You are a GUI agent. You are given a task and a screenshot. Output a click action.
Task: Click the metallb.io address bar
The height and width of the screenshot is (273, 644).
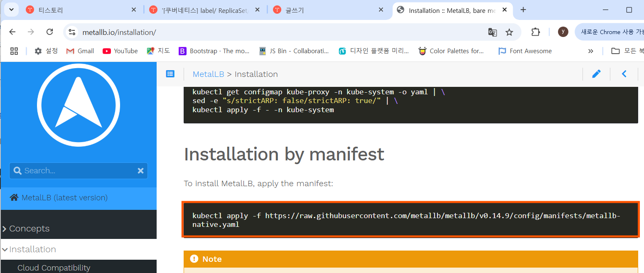(274, 32)
